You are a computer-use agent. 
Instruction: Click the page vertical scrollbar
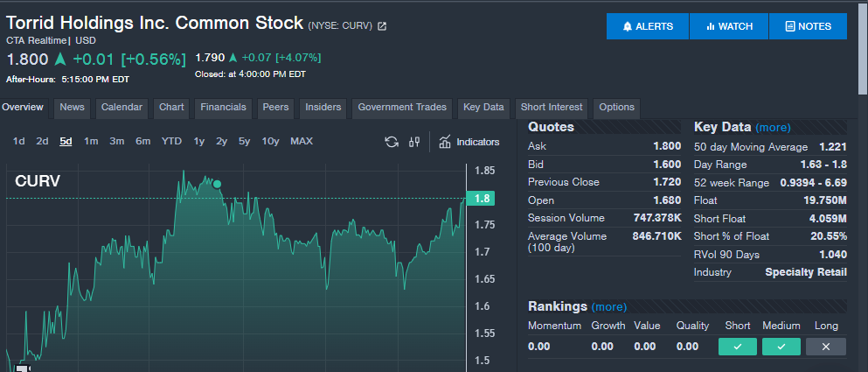point(862,53)
